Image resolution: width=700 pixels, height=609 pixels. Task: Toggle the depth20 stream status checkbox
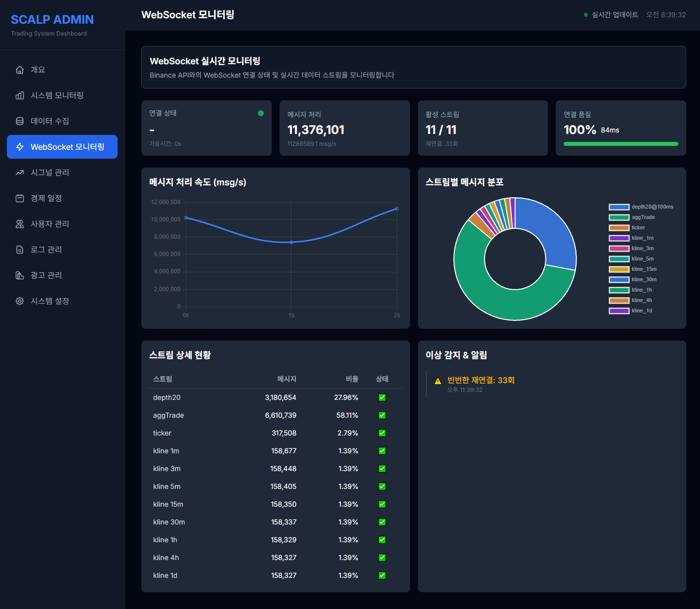[381, 397]
